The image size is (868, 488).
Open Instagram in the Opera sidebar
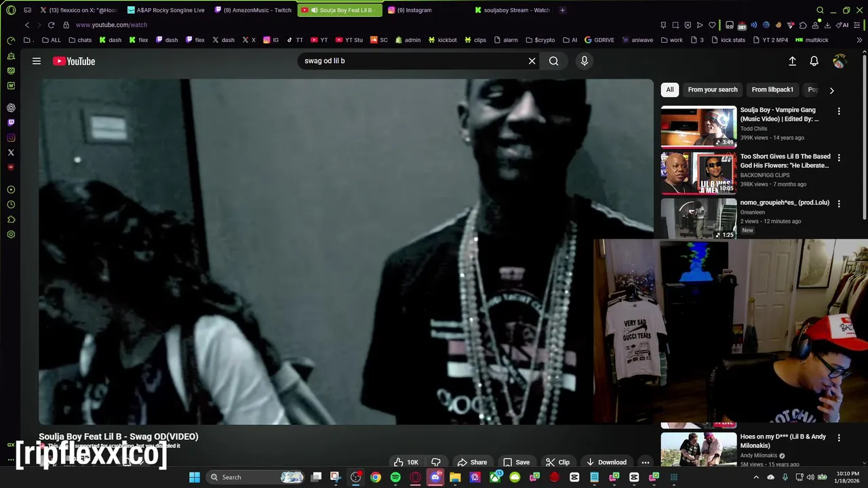coord(11,138)
